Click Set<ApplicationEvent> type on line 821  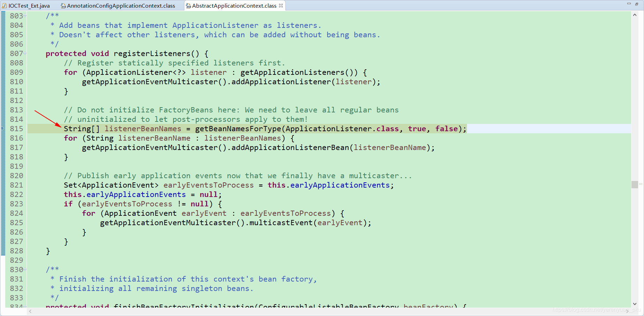point(111,185)
